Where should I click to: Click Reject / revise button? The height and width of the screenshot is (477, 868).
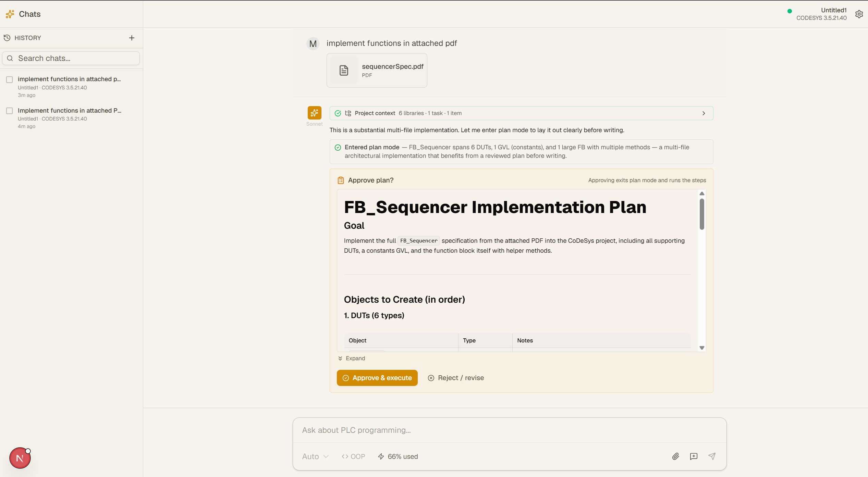pos(456,378)
